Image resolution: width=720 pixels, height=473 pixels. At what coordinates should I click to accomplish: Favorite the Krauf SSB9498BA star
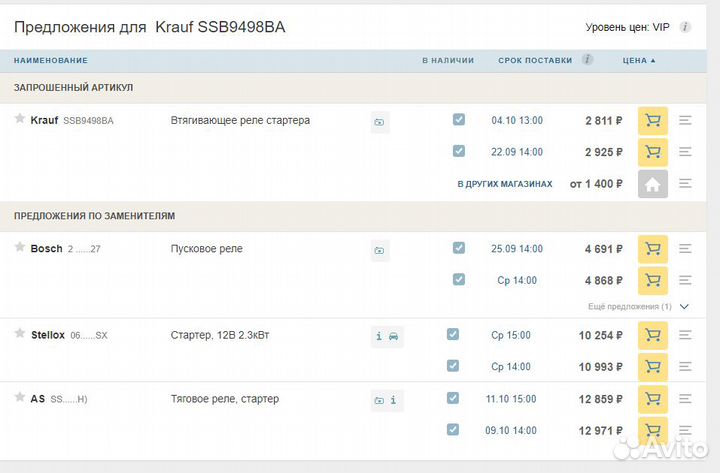pyautogui.click(x=19, y=118)
